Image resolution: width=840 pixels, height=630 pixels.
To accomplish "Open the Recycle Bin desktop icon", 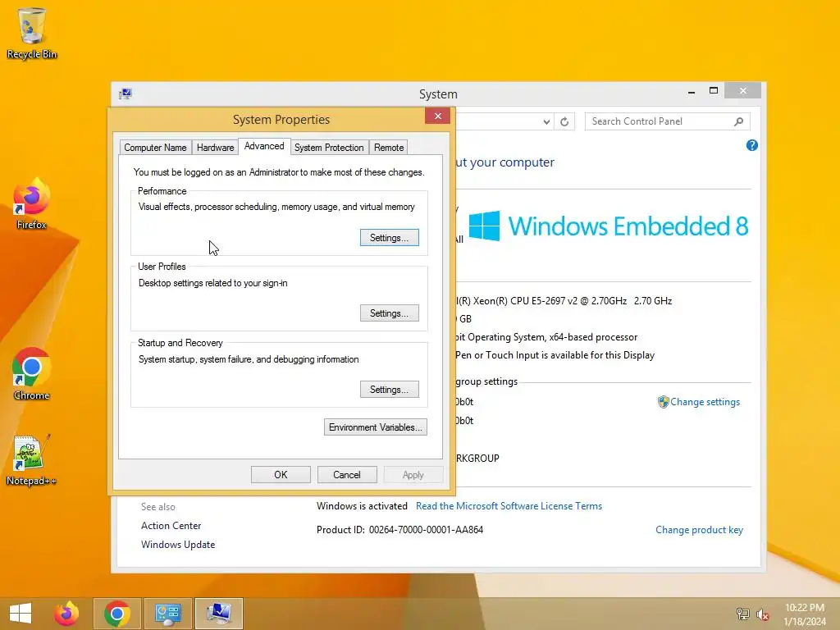I will pyautogui.click(x=32, y=33).
